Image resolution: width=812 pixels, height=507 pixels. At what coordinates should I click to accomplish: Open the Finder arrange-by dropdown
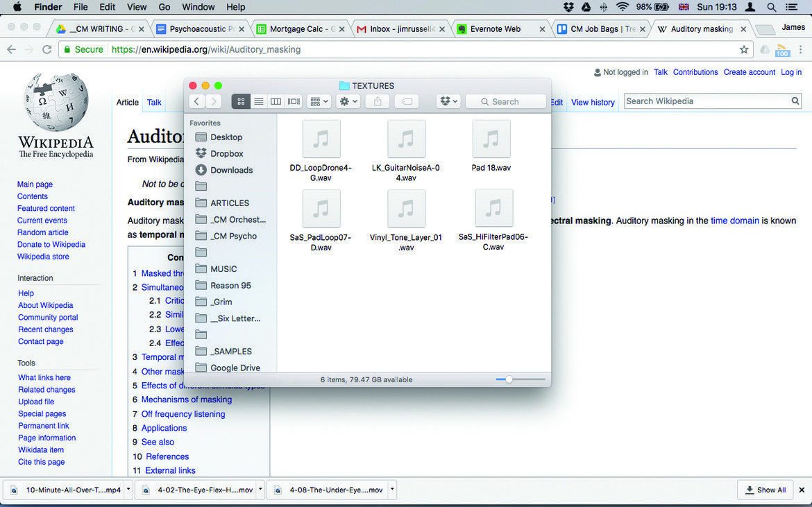click(x=319, y=101)
